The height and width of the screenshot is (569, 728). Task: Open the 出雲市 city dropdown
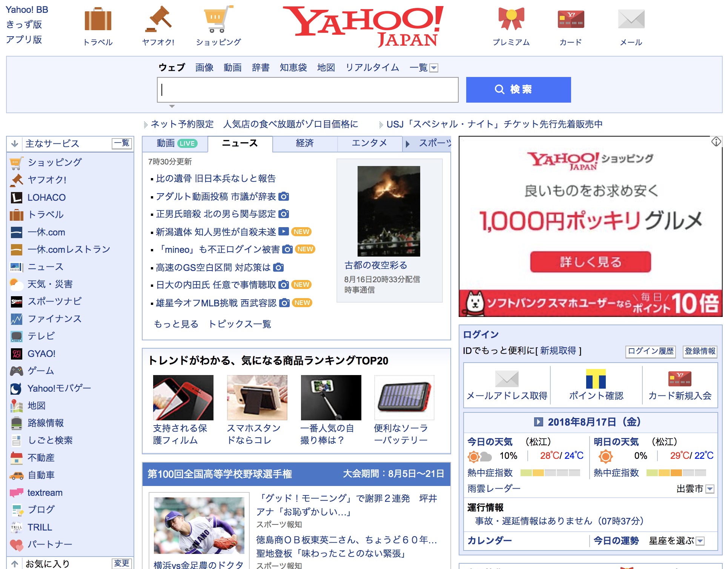pyautogui.click(x=710, y=489)
